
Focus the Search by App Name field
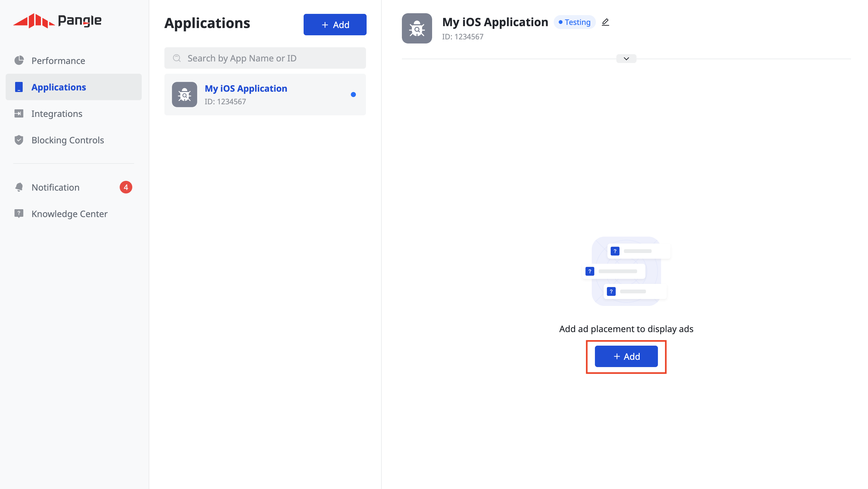click(x=265, y=58)
